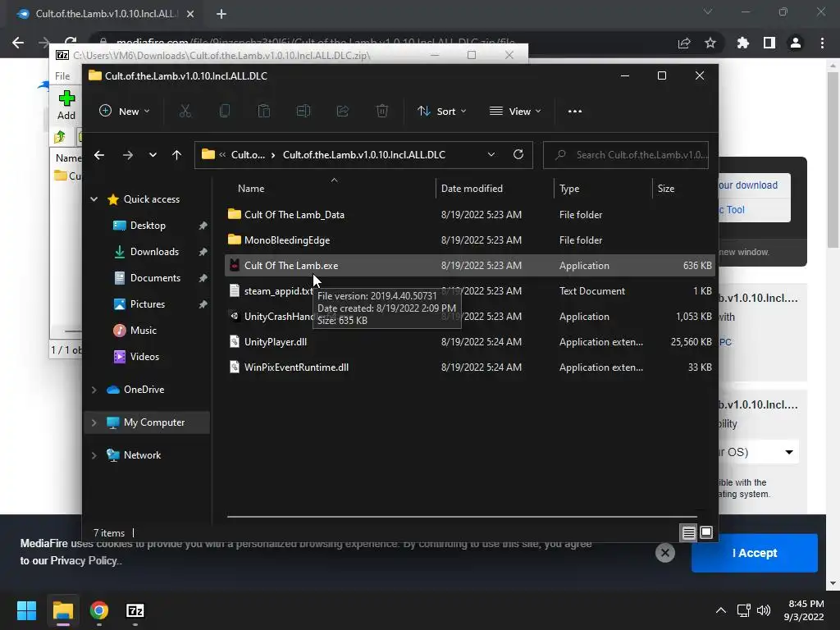
Task: Bookmark this page with star icon
Action: coord(710,43)
